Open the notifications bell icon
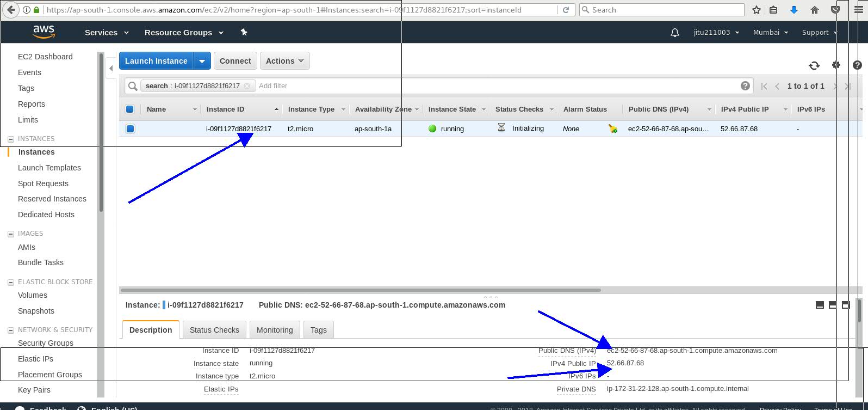This screenshot has width=868, height=410. click(x=675, y=33)
